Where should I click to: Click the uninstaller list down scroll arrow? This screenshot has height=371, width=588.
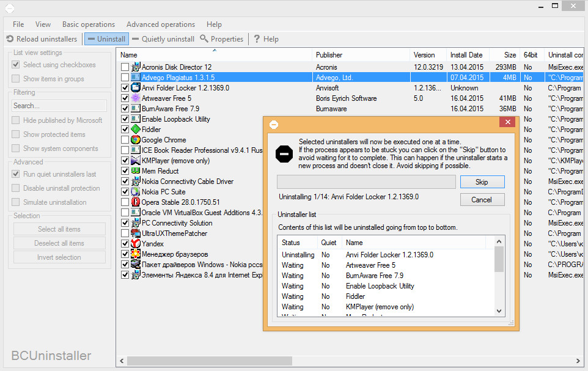[x=499, y=311]
